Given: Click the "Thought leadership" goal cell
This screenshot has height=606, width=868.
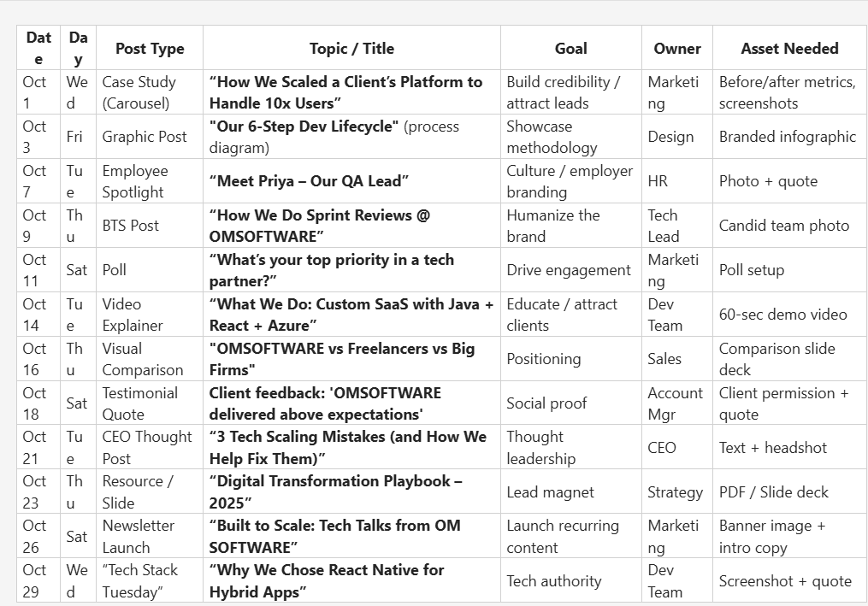Looking at the screenshot, I should click(540, 448).
